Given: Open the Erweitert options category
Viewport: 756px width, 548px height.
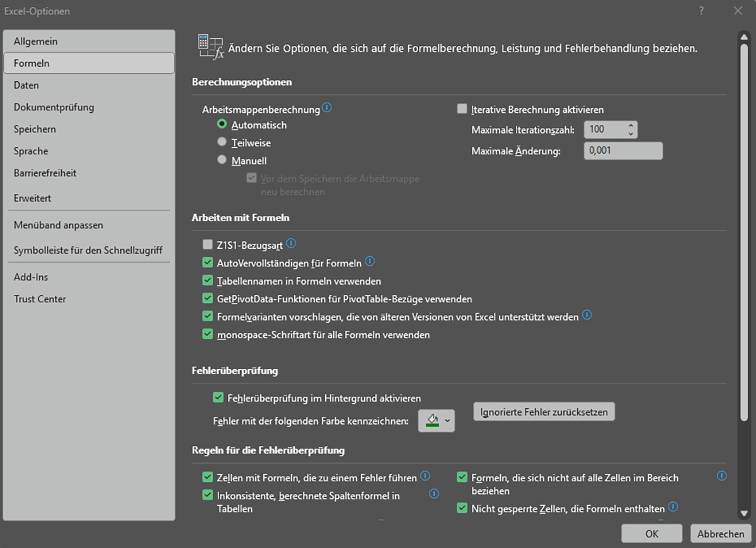Looking at the screenshot, I should click(x=33, y=198).
